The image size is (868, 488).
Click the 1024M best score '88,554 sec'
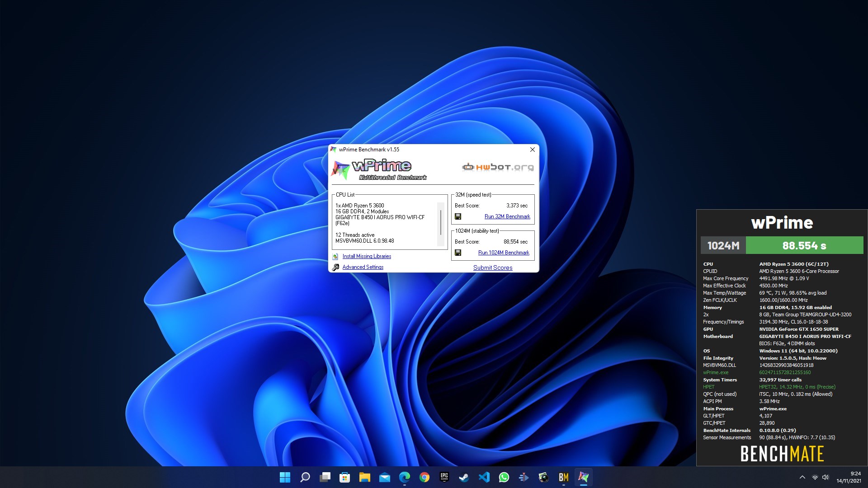pos(515,242)
